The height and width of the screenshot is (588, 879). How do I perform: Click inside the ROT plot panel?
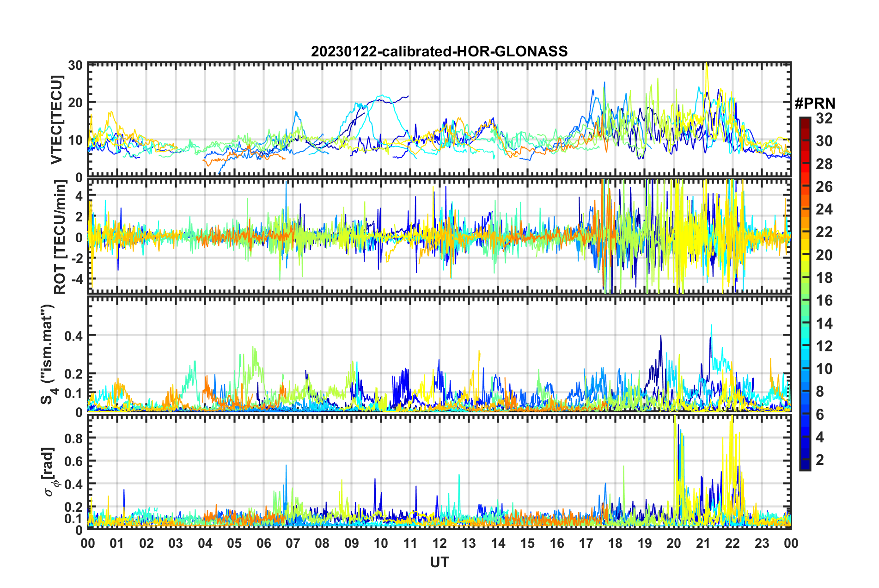(439, 237)
